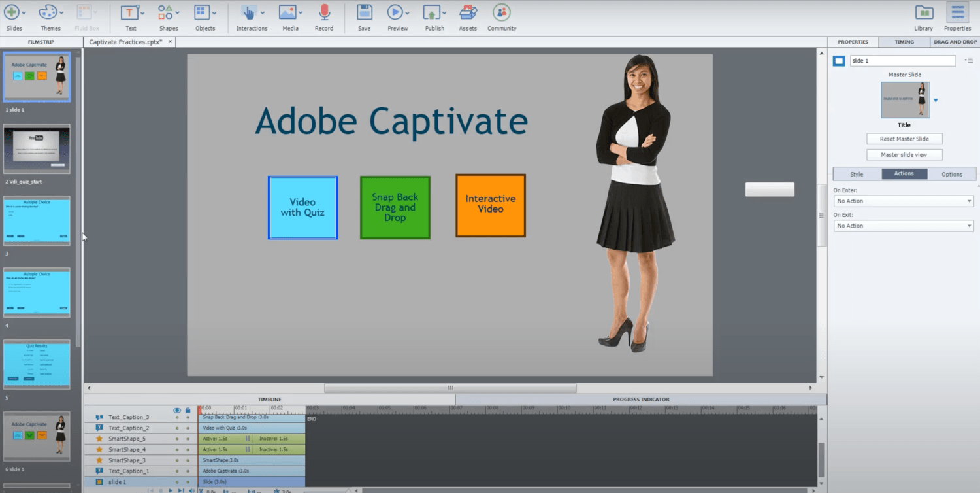Click the SmartShape_5 pause marker in timeline
980x493 pixels.
coord(248,439)
